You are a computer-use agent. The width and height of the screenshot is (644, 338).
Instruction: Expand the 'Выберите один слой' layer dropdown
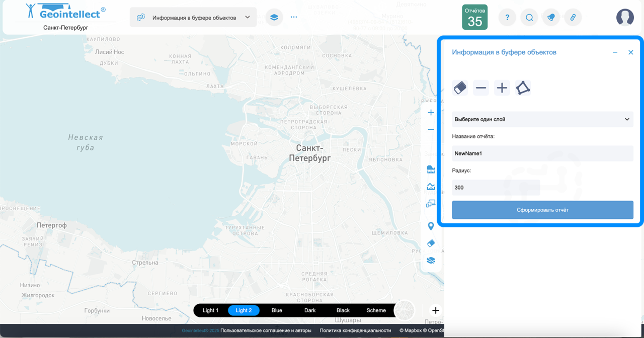(542, 119)
